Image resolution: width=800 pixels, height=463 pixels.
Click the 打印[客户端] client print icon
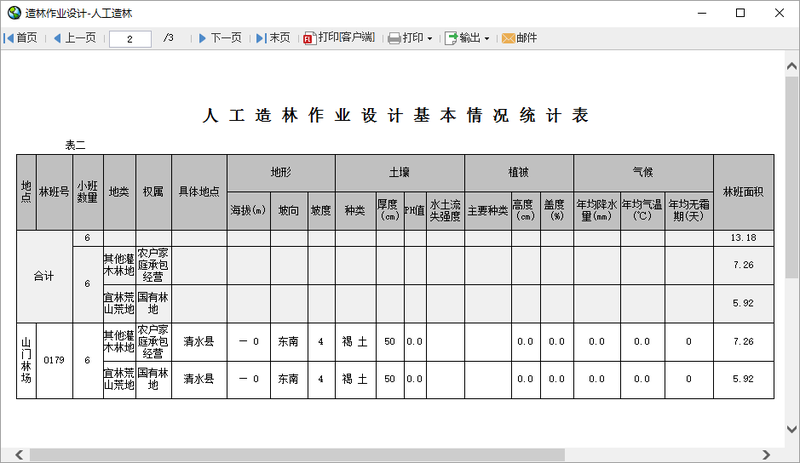[x=309, y=39]
